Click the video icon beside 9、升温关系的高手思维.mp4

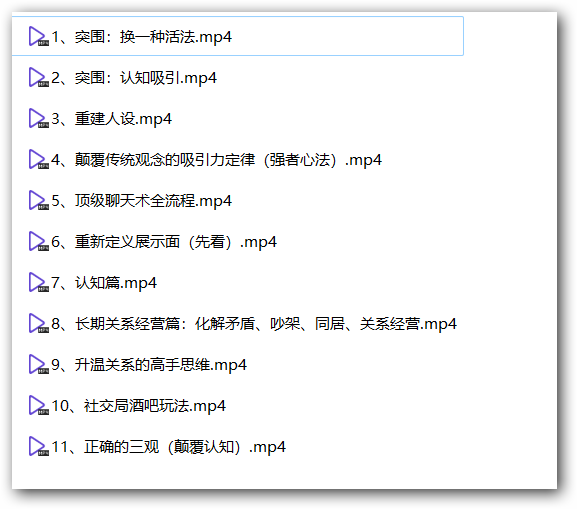click(39, 365)
